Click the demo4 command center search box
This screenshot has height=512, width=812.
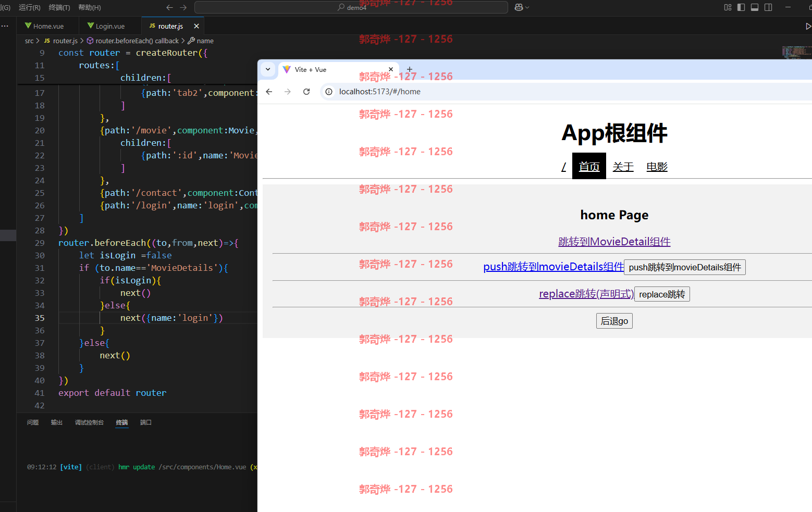351,7
